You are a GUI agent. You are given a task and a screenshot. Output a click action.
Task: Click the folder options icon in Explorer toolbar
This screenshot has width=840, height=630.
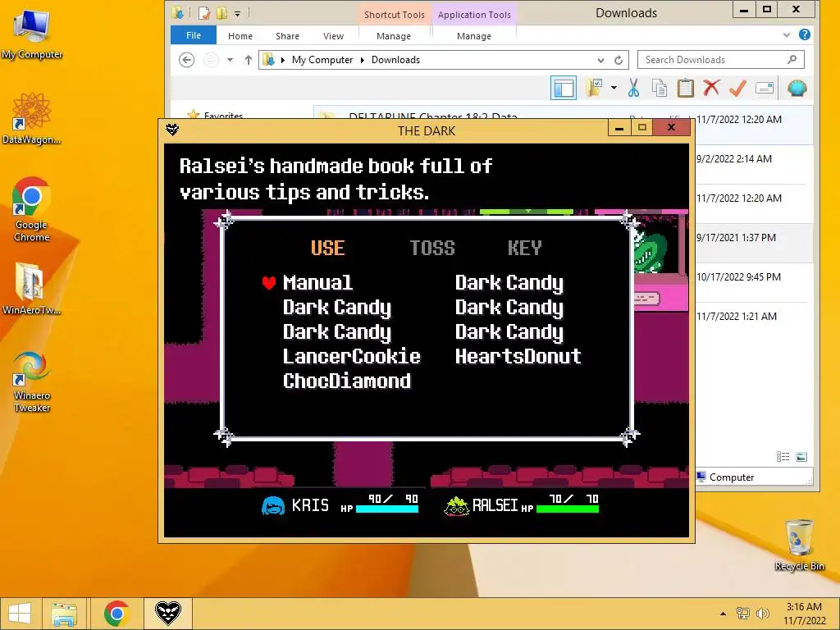pyautogui.click(x=594, y=88)
